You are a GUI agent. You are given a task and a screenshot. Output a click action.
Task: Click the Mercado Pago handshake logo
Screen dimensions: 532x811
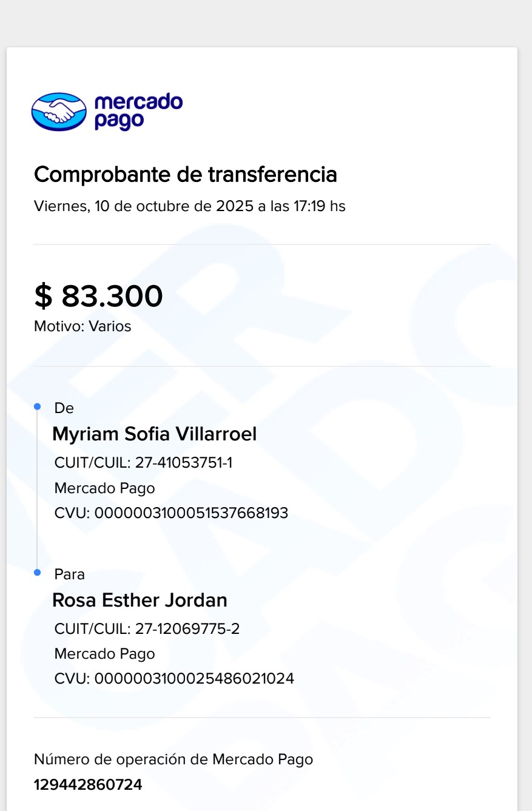[x=59, y=112]
